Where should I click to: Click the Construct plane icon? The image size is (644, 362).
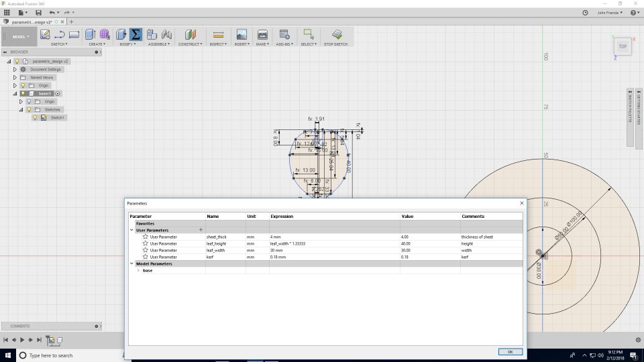191,34
